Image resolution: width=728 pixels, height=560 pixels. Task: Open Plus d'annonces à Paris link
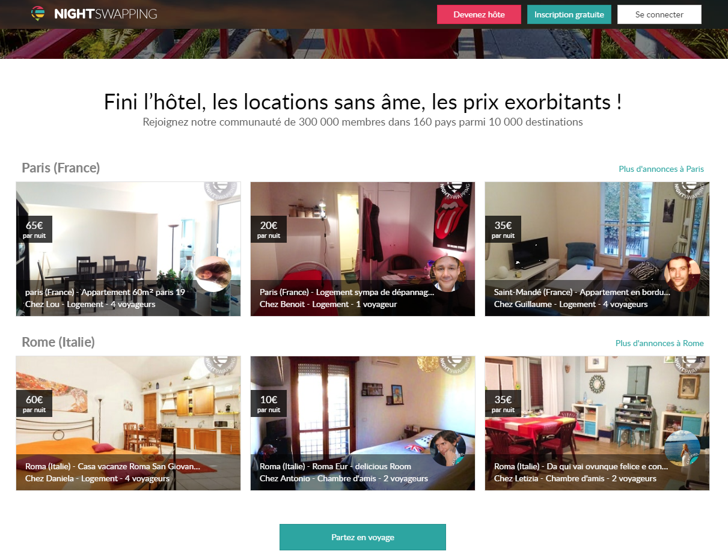click(x=661, y=169)
